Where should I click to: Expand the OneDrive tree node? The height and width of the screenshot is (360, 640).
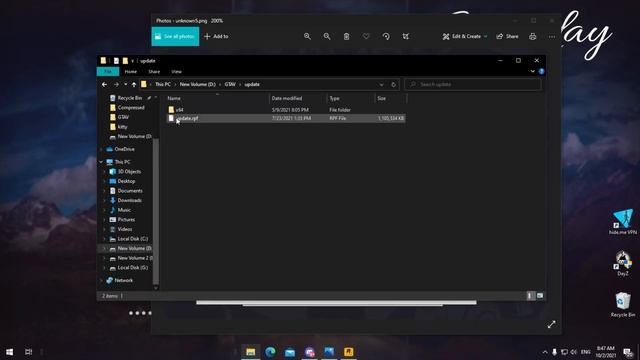click(x=102, y=149)
